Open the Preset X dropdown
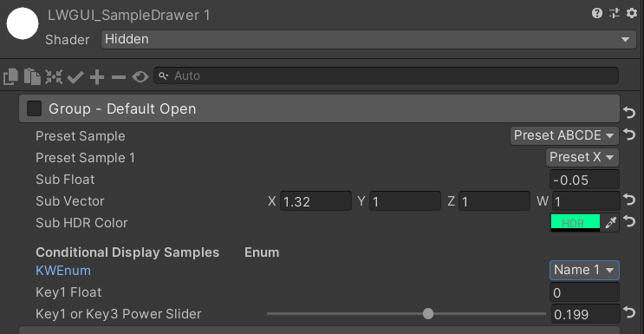 582,158
